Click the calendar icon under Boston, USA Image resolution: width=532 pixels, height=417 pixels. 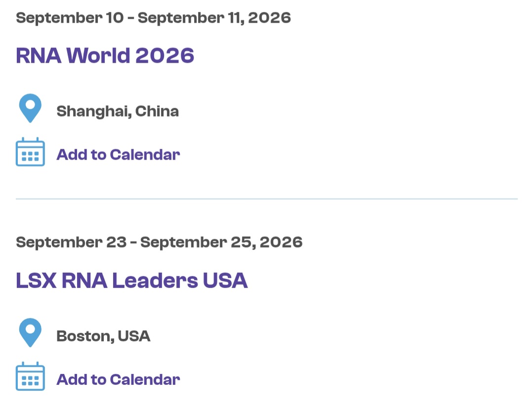click(x=30, y=376)
